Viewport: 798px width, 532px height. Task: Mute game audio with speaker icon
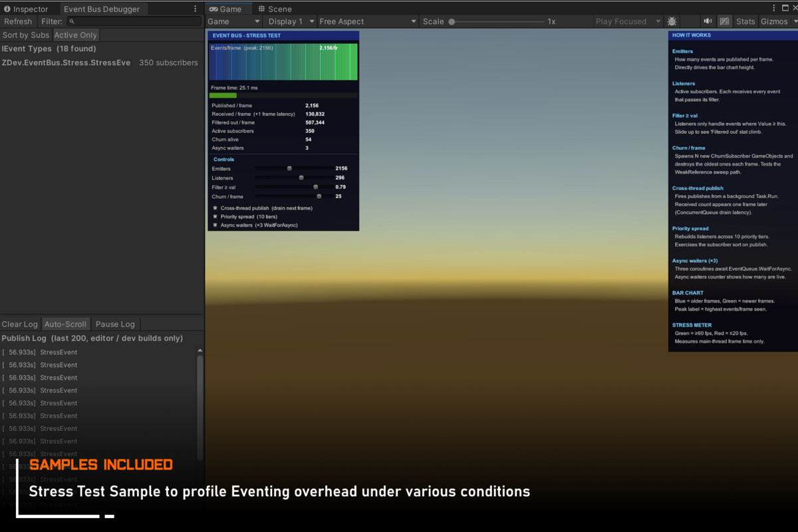708,21
